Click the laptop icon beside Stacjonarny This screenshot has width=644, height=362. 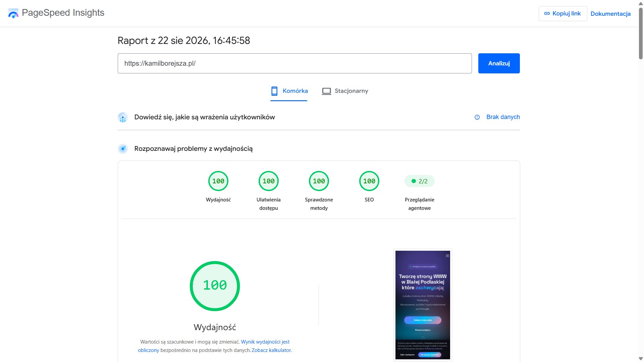(326, 91)
